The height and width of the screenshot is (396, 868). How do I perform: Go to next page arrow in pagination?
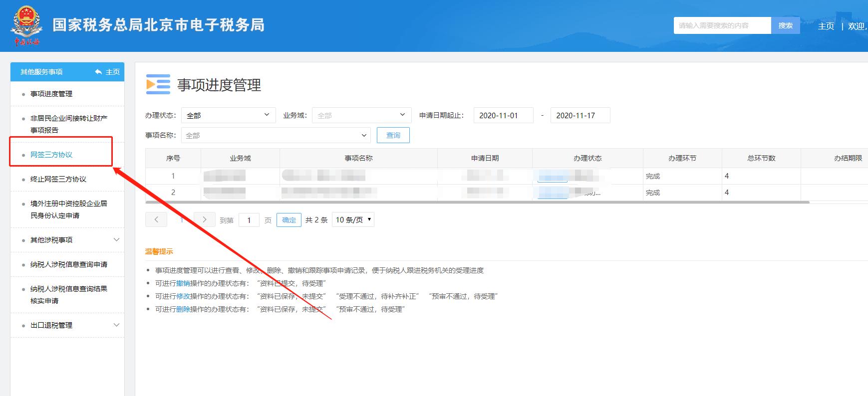coord(204,219)
